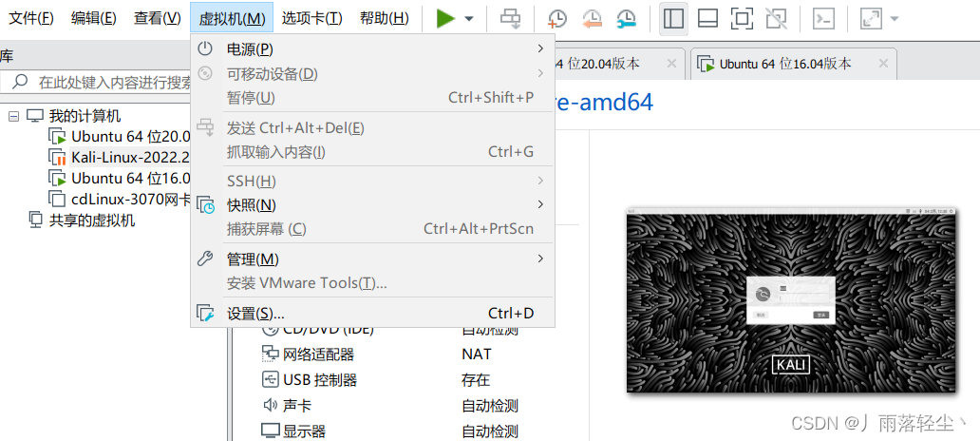Click the settings icon beside 设置(S)
This screenshot has height=441, width=980.
(206, 314)
